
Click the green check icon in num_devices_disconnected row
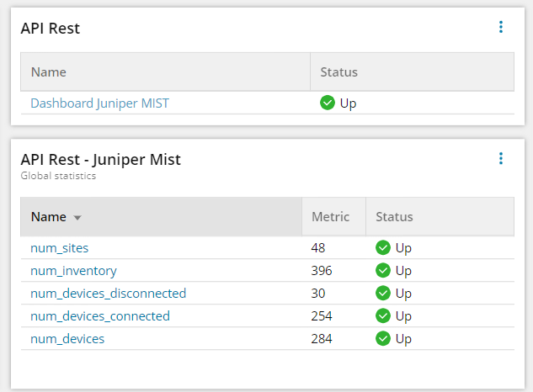coord(383,293)
